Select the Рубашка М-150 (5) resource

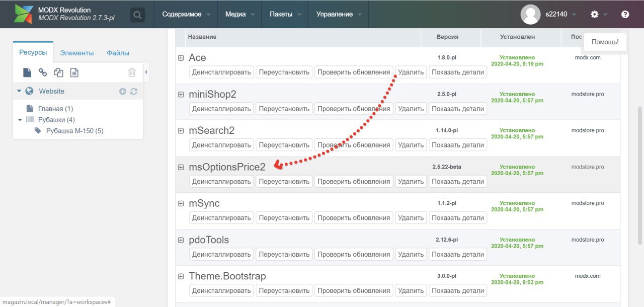click(75, 131)
